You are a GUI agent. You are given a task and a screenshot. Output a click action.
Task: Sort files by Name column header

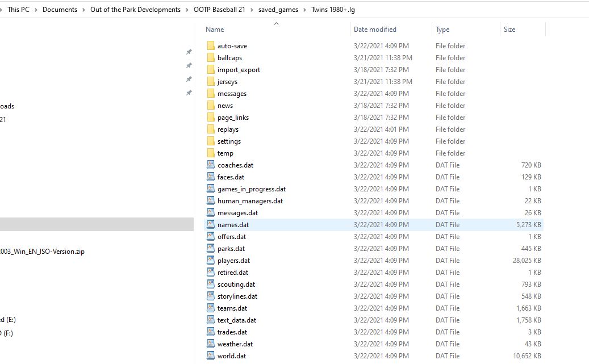tap(215, 30)
